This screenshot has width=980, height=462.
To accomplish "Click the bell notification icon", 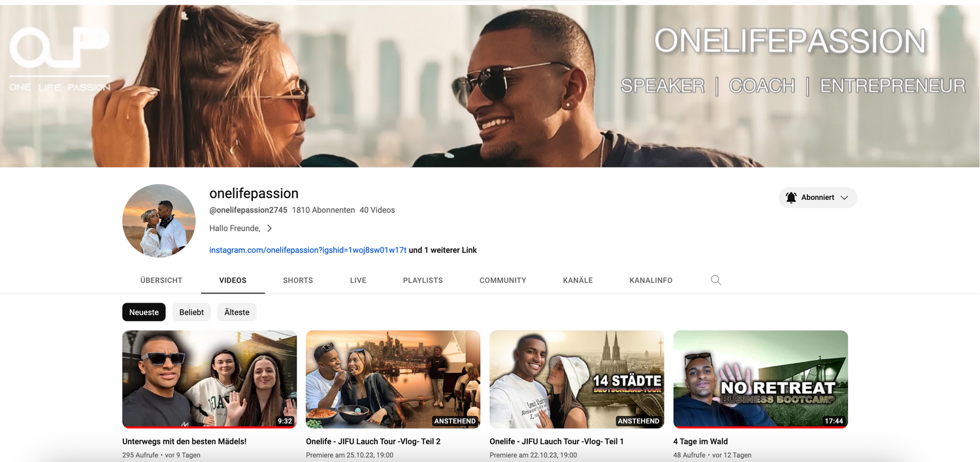I will [791, 197].
